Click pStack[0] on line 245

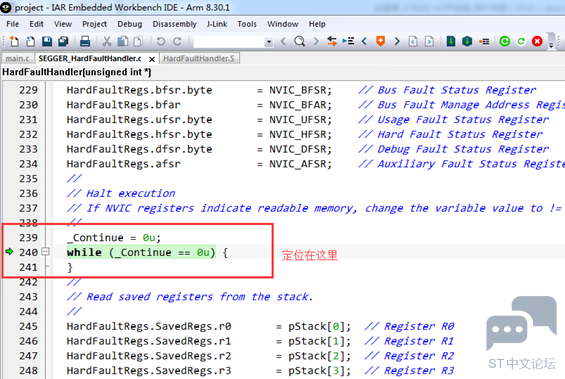pos(316,326)
